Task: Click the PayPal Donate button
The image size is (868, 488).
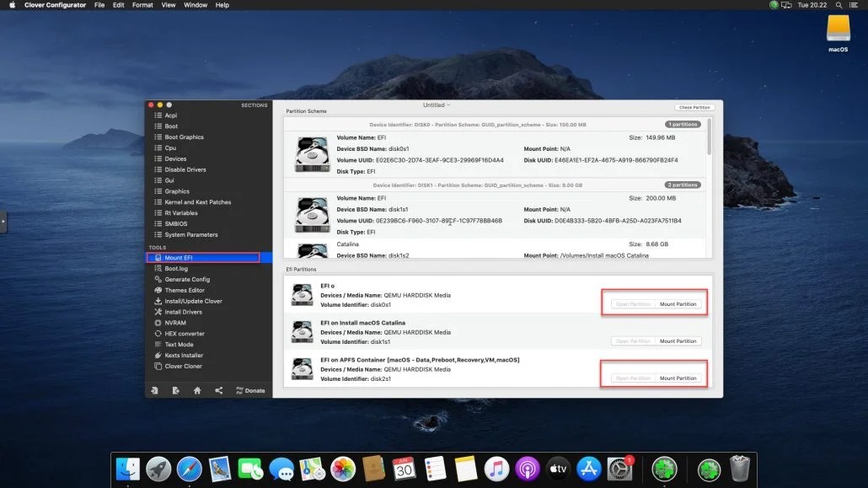Action: 250,390
